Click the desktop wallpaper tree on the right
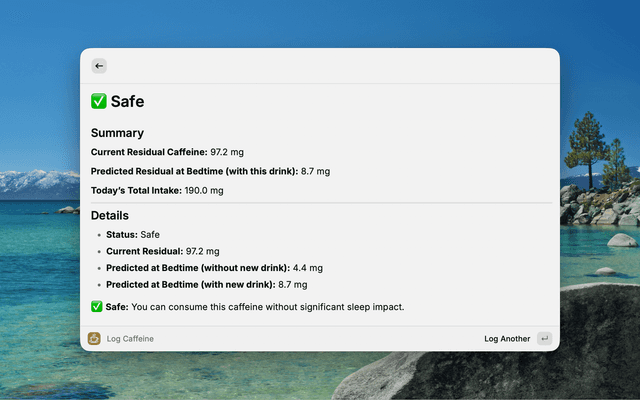The height and width of the screenshot is (400, 640). click(588, 150)
